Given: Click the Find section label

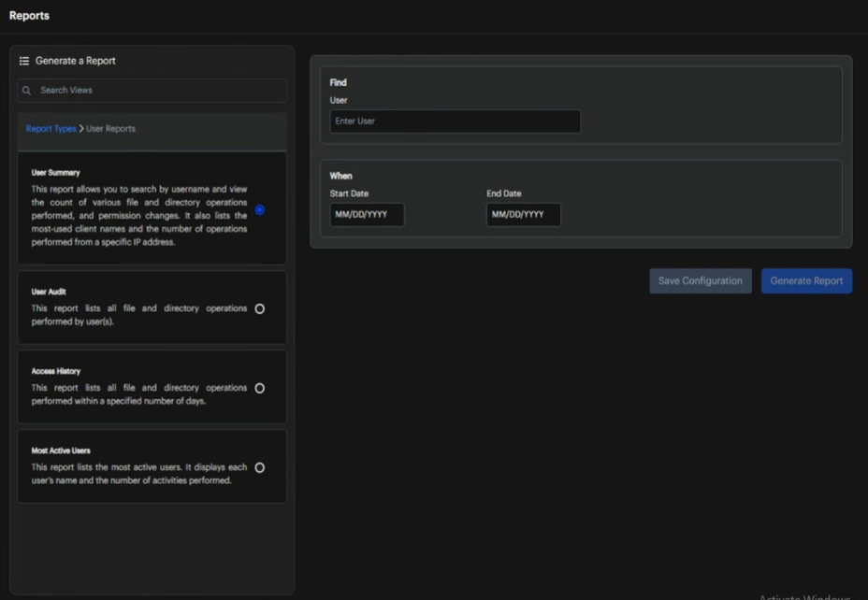Looking at the screenshot, I should [x=339, y=82].
